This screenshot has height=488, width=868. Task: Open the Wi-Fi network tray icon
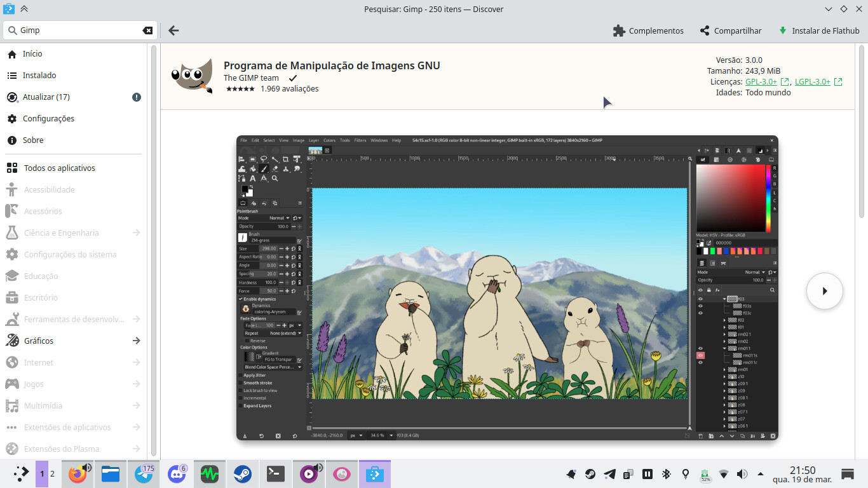[724, 474]
